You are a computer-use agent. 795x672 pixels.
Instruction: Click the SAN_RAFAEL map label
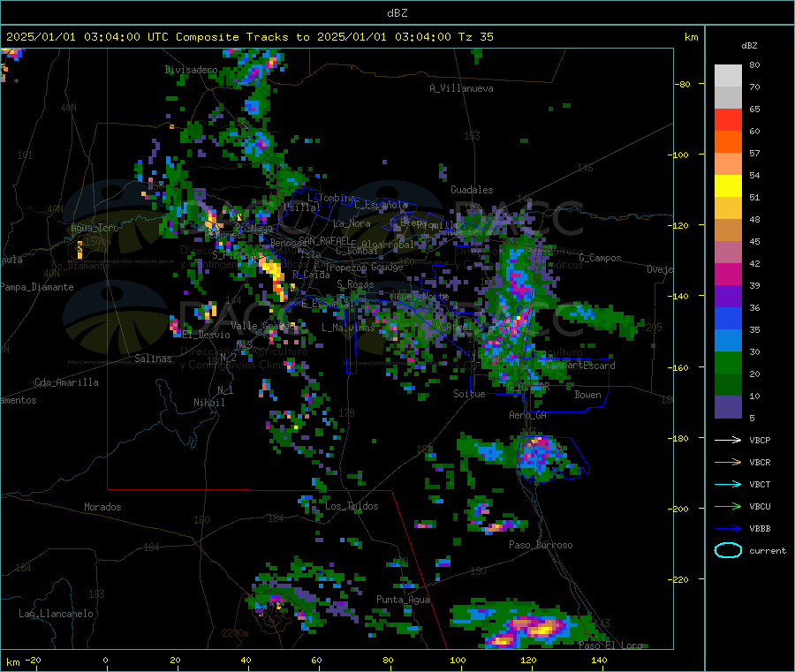(324, 240)
